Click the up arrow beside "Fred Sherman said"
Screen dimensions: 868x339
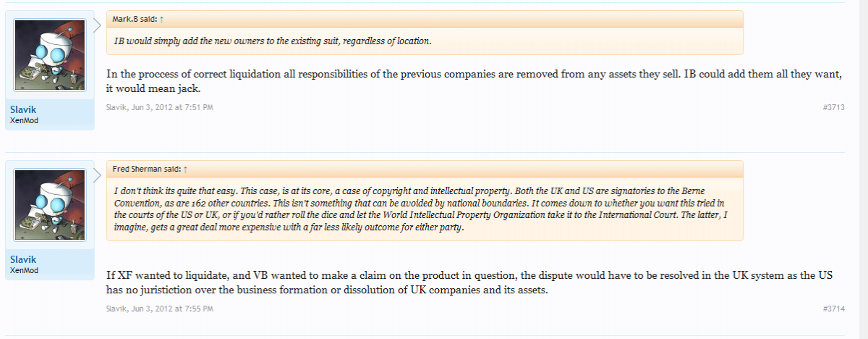point(187,169)
